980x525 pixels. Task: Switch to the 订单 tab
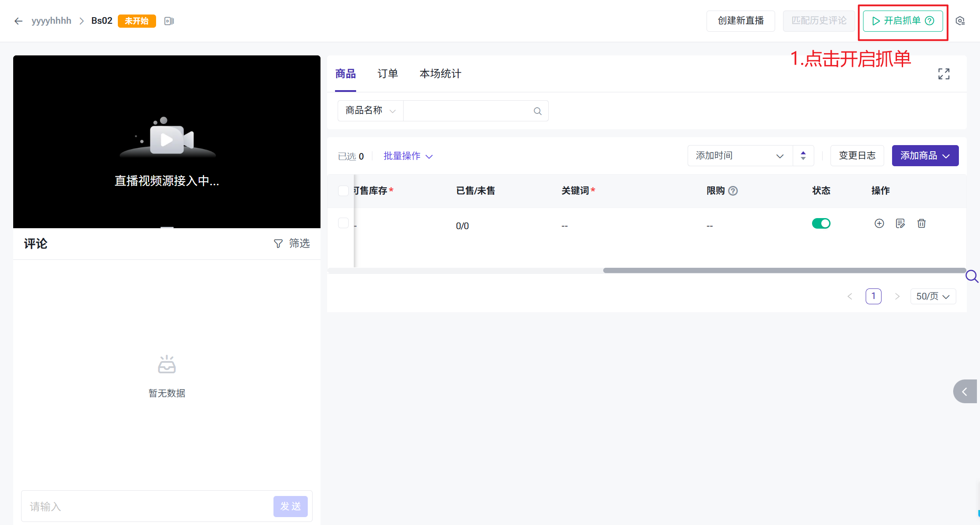388,74
